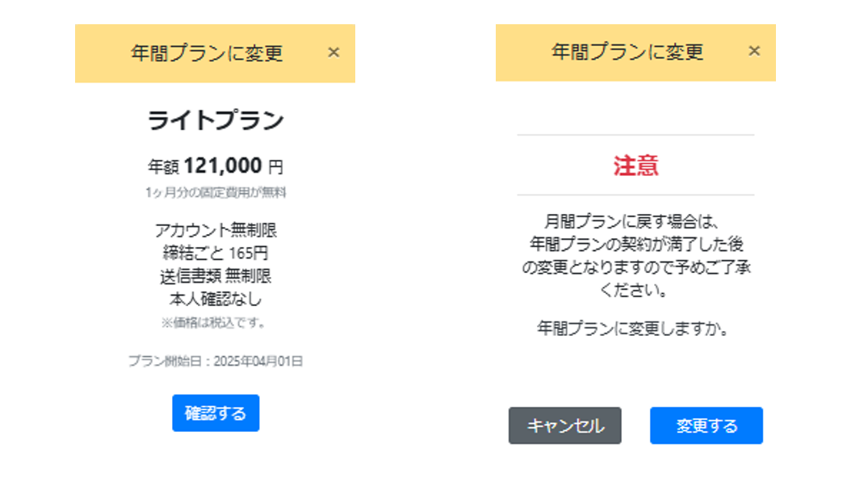Click the ライトプラン plan title
The image size is (868, 499).
pyautogui.click(x=216, y=118)
